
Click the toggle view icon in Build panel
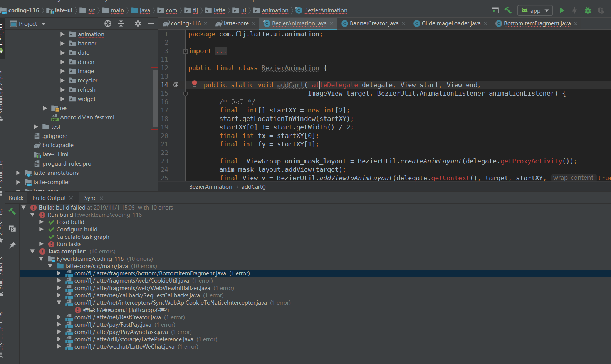pyautogui.click(x=12, y=229)
